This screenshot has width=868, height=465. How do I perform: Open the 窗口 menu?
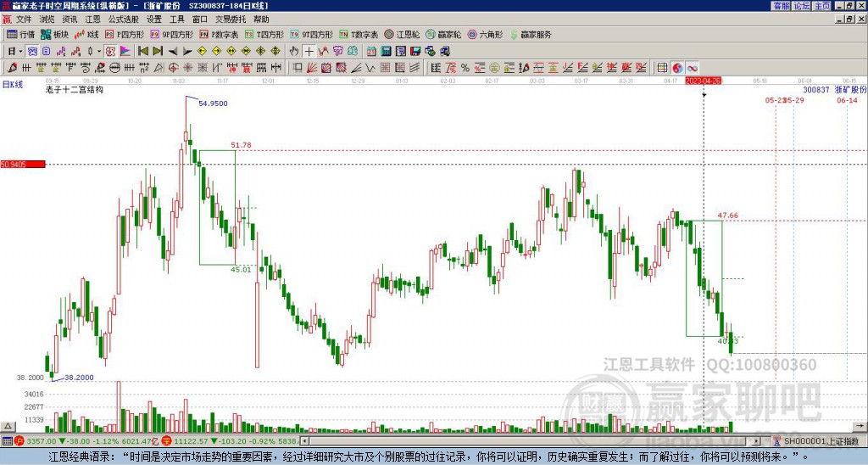point(200,20)
